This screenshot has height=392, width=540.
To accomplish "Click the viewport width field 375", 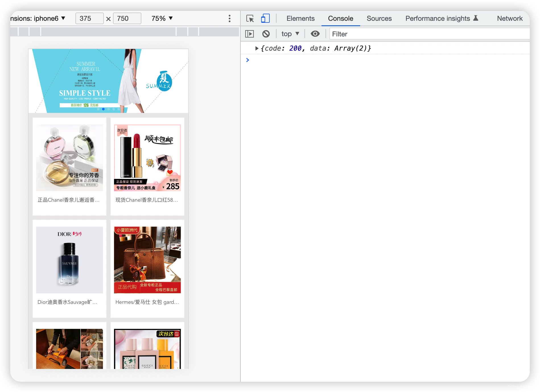I will [x=89, y=18].
